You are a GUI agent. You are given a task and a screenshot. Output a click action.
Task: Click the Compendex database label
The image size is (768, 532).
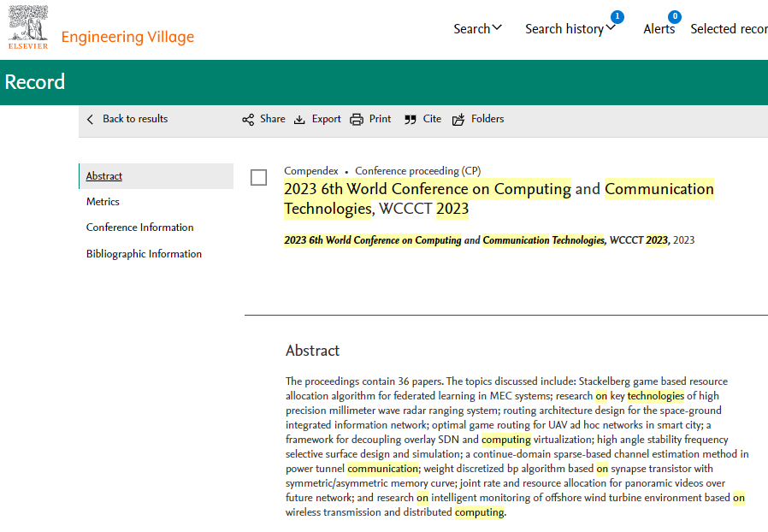click(311, 170)
